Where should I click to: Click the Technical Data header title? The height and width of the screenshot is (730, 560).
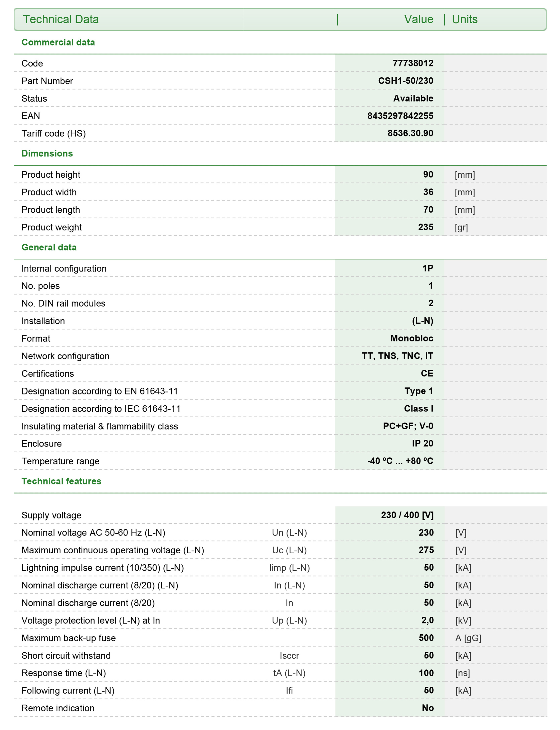point(61,19)
